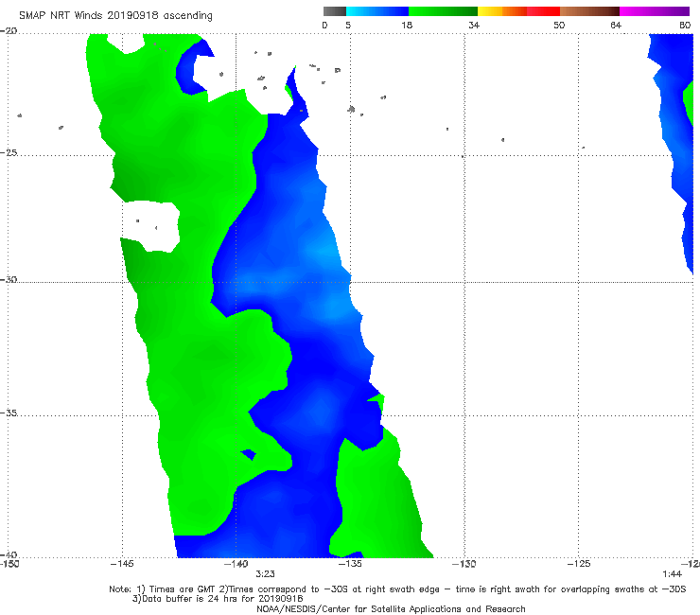
Task: Click the longitude label -130
Action: click(x=464, y=564)
